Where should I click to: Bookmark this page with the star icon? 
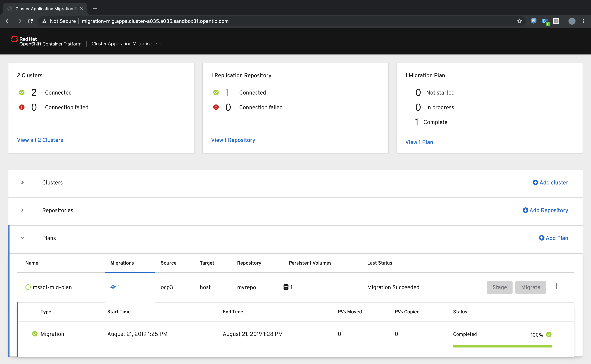coord(519,21)
